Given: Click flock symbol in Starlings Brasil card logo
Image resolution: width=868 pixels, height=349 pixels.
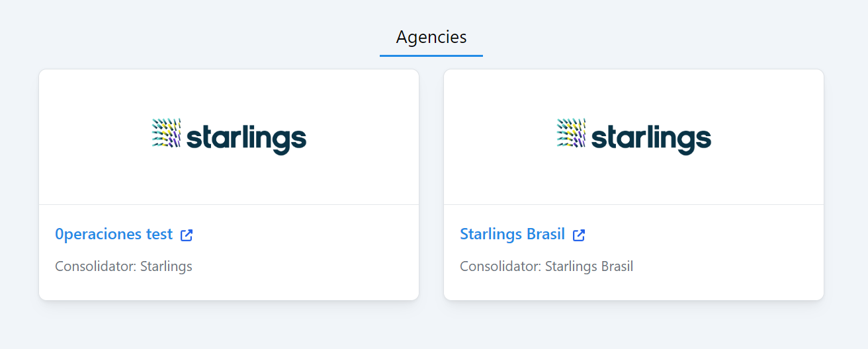Looking at the screenshot, I should pos(571,133).
